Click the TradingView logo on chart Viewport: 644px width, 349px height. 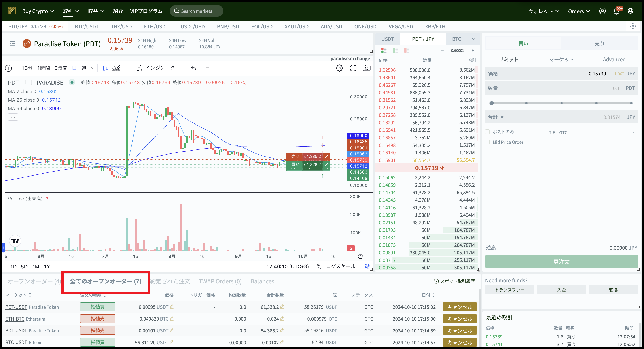[x=15, y=241]
